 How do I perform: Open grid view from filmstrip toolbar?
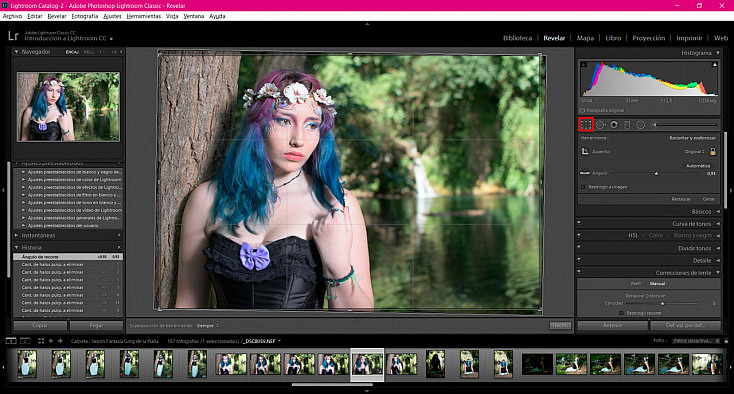[x=41, y=341]
